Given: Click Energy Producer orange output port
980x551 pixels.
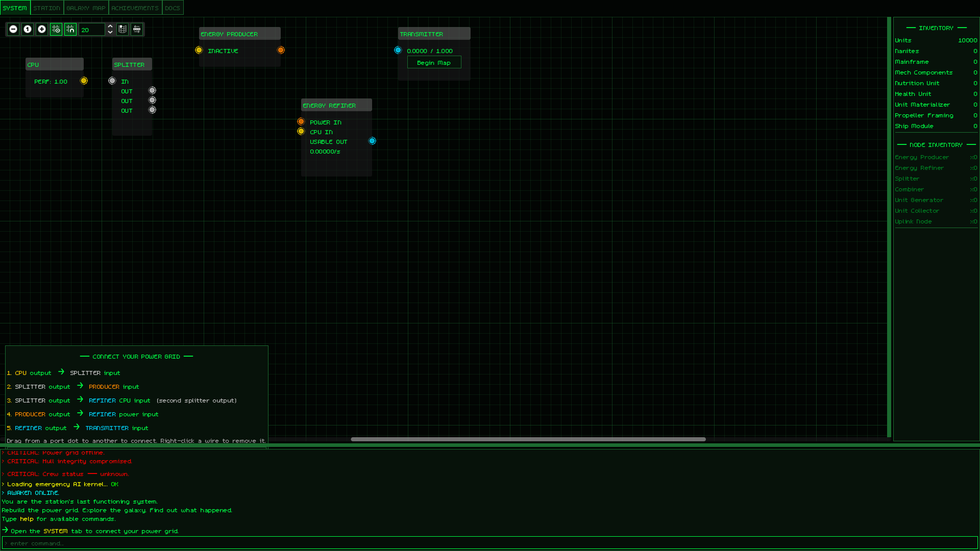Looking at the screenshot, I should (x=281, y=50).
